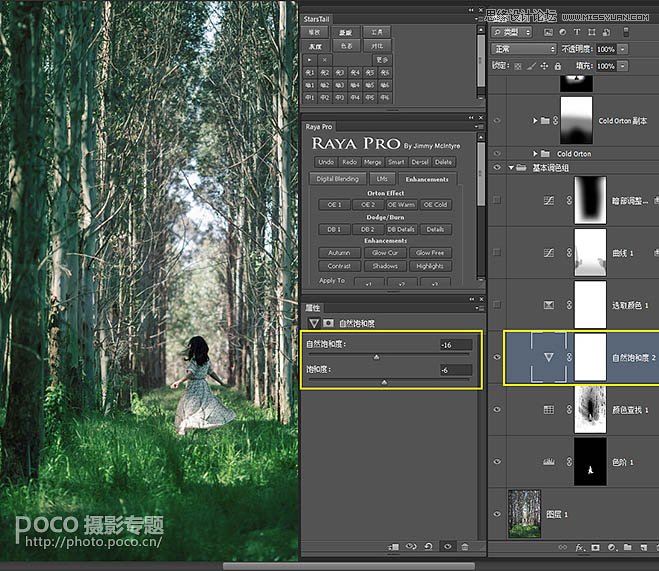Click OE Cold Orton effect button
The image size is (659, 571).
435,205
